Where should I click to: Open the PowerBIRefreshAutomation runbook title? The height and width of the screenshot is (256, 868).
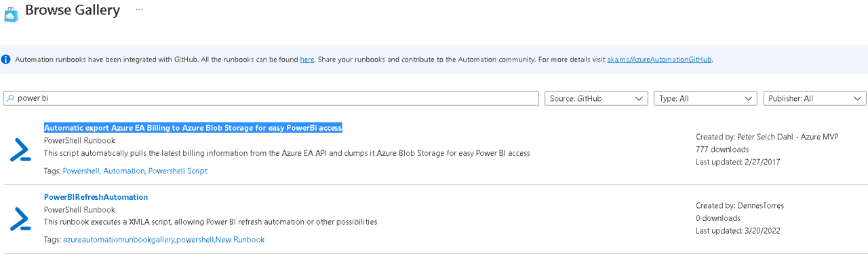(96, 197)
